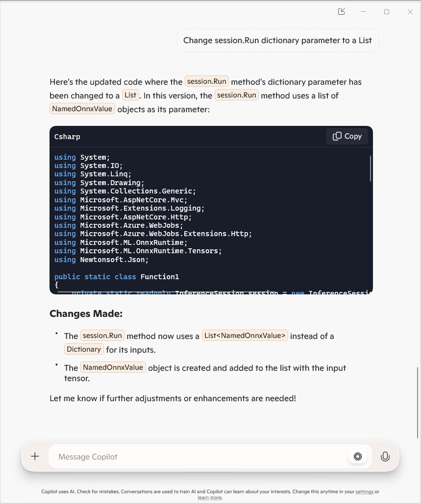Screen dimensions: 421x504
Task: Click the Dictionary code chip
Action: [84, 349]
